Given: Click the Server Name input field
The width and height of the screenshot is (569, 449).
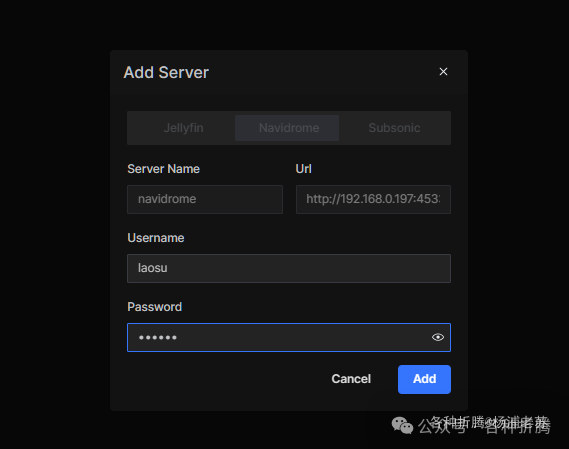Looking at the screenshot, I should [x=205, y=199].
